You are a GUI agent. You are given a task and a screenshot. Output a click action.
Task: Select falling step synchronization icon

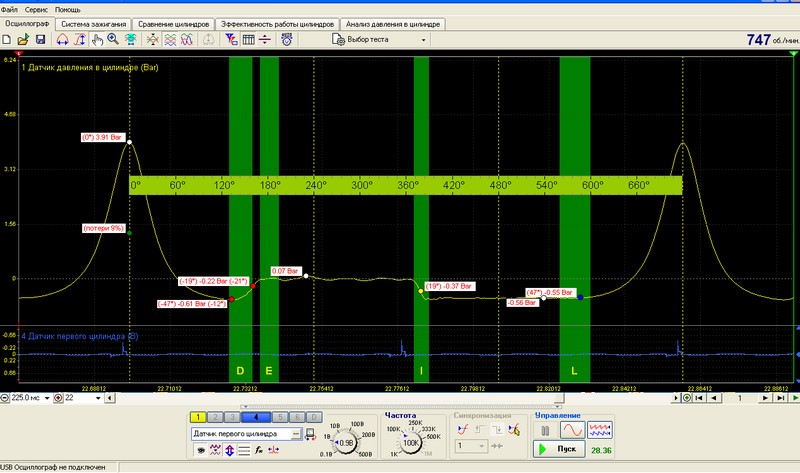496,429
